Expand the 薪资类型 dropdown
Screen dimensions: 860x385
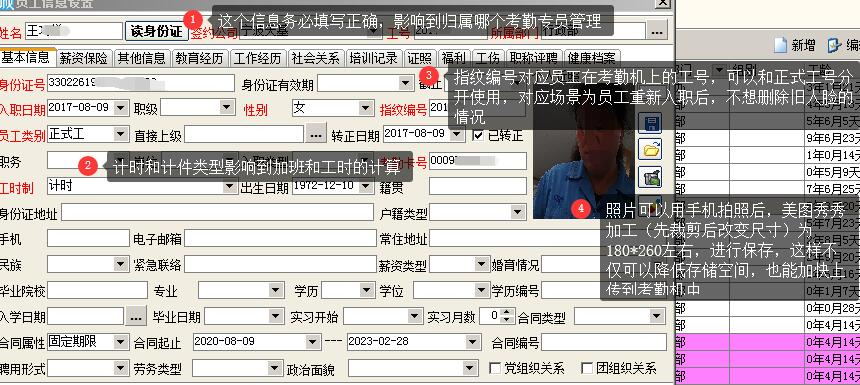[x=482, y=264]
